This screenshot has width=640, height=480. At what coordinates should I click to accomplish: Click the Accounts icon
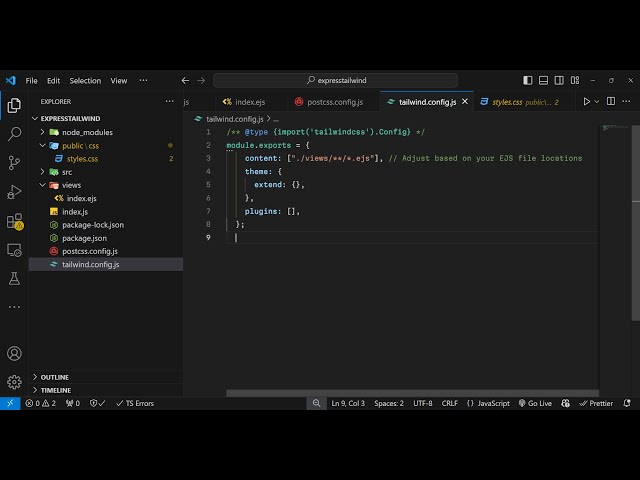click(x=14, y=353)
